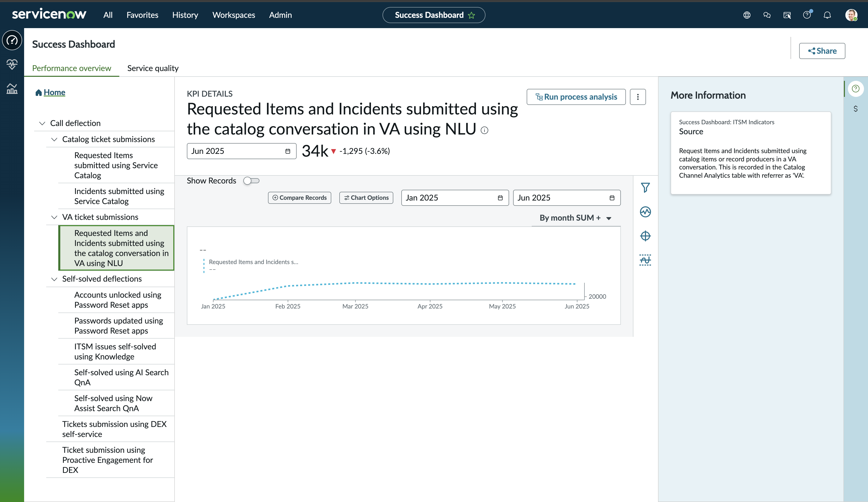
Task: Click the KPI period Jun 2025 date field
Action: pyautogui.click(x=241, y=151)
